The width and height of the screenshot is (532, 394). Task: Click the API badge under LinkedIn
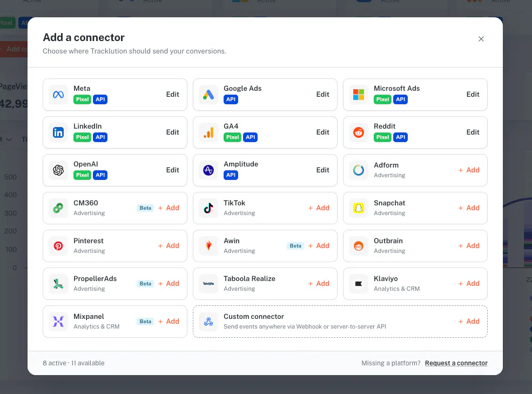100,137
